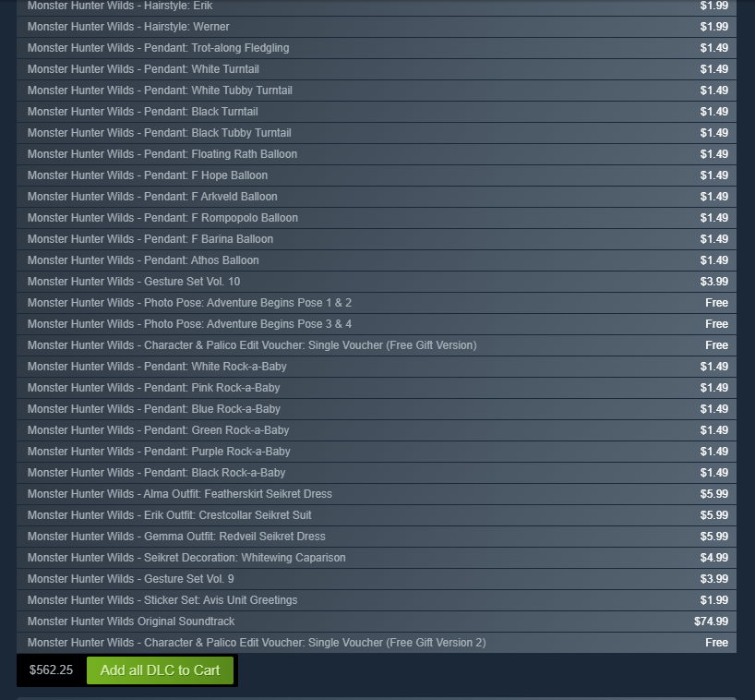This screenshot has height=700, width=755.
Task: Open Pendant: F Hope Balloon row
Action: 377,175
